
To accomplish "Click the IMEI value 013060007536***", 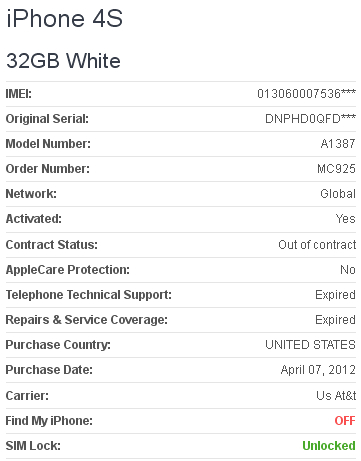I will (306, 94).
